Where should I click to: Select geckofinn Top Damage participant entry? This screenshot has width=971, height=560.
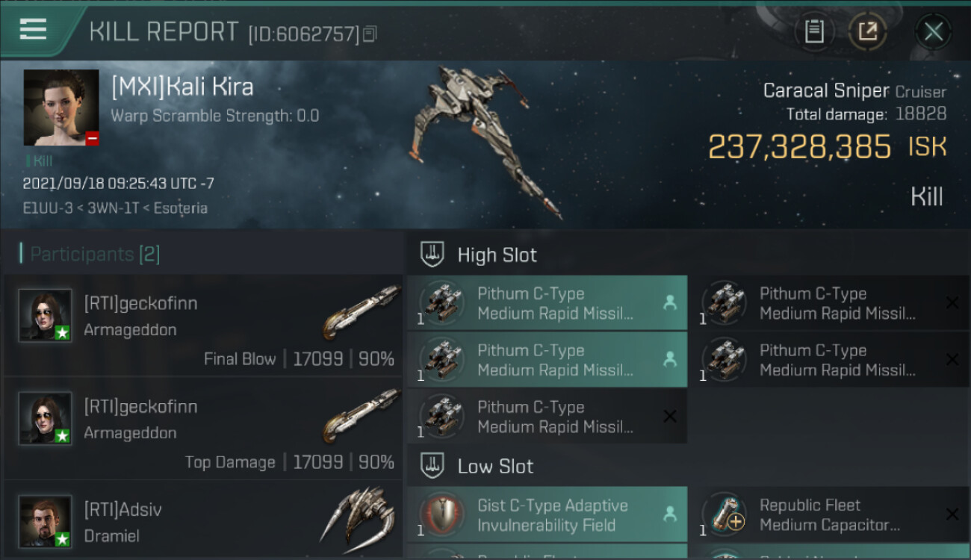point(203,429)
